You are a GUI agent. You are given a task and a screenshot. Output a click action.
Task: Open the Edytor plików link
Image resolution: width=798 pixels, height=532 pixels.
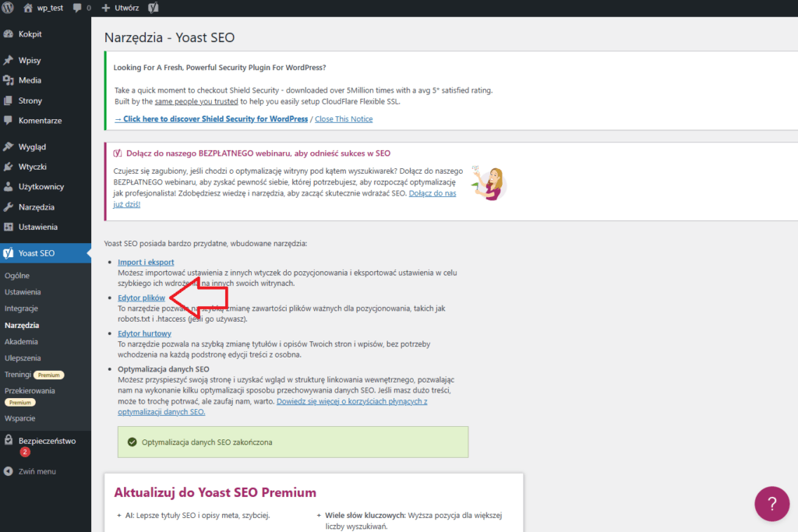tap(141, 298)
